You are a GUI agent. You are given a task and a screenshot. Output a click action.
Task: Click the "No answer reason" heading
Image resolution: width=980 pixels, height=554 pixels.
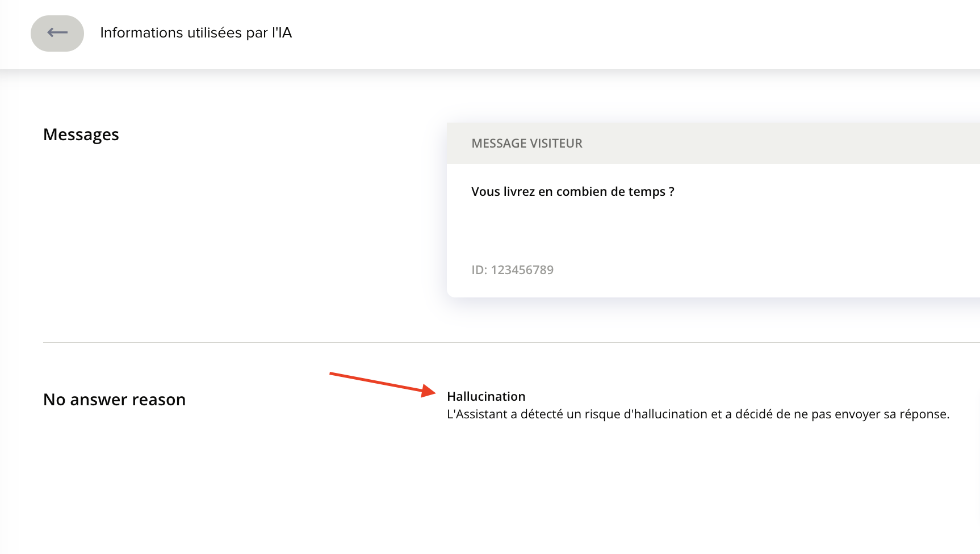pyautogui.click(x=114, y=400)
